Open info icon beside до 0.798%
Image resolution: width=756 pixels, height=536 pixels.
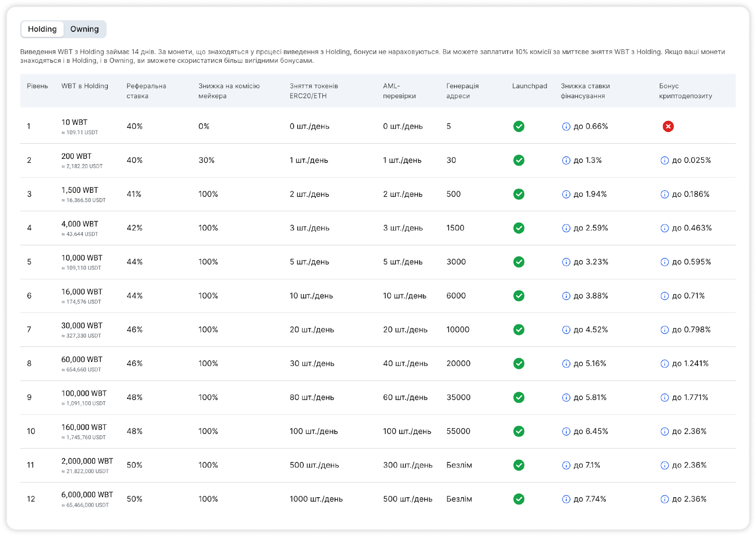(x=664, y=330)
